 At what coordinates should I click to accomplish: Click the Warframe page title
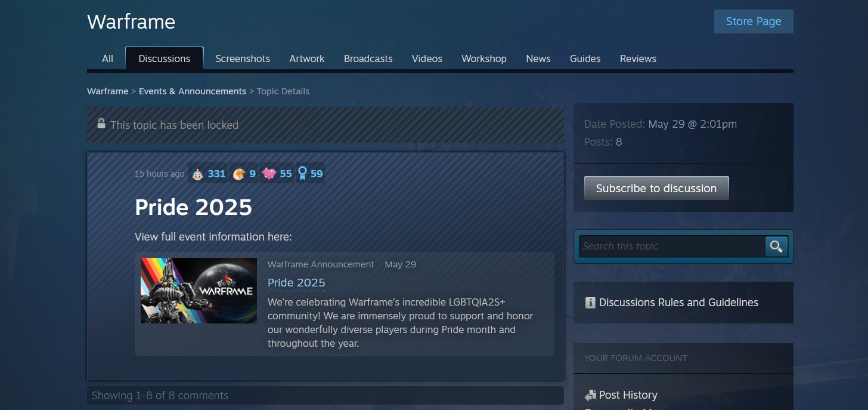(x=131, y=22)
